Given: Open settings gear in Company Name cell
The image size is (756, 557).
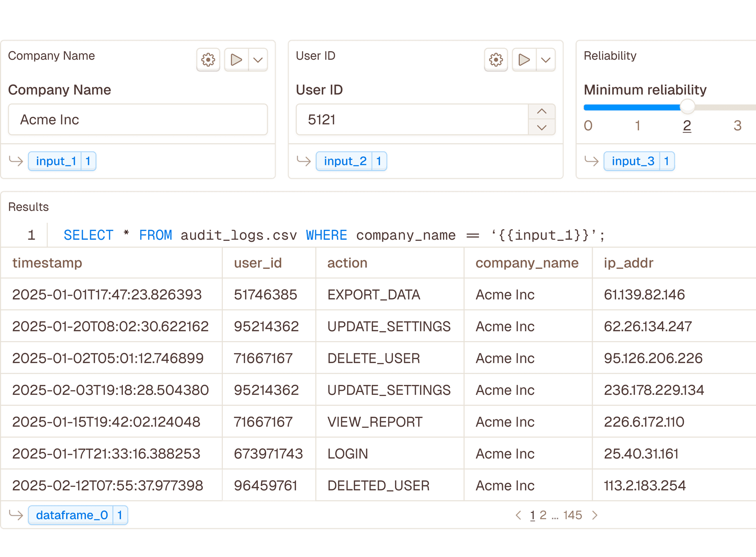Looking at the screenshot, I should (208, 60).
